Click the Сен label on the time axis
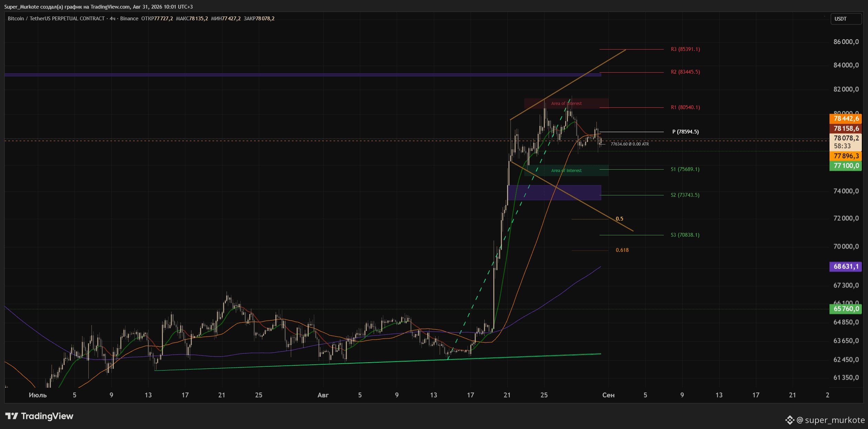This screenshot has height=429, width=868. [x=608, y=395]
